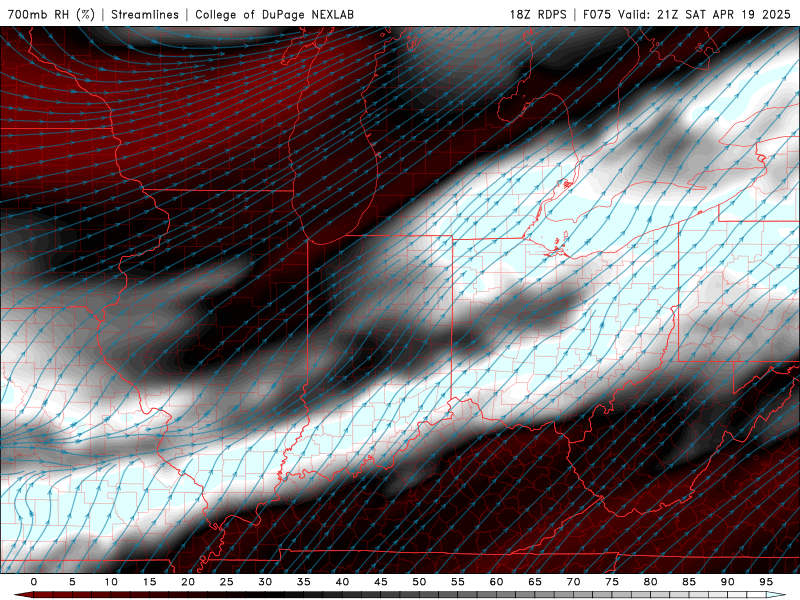Click the colorbar label '20'
Image resolution: width=800 pixels, height=600 pixels.
[x=188, y=582]
